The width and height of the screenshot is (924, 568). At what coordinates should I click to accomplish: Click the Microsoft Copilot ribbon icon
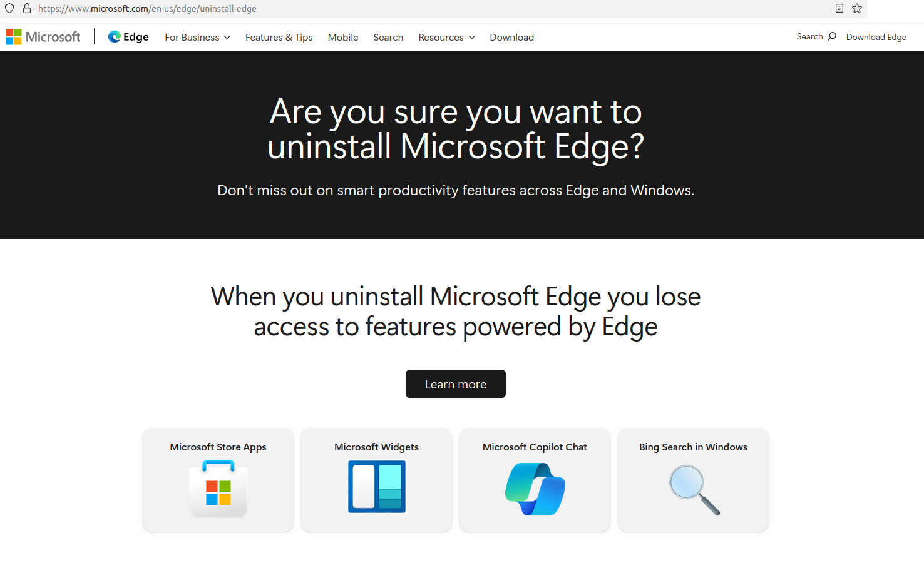pos(535,489)
